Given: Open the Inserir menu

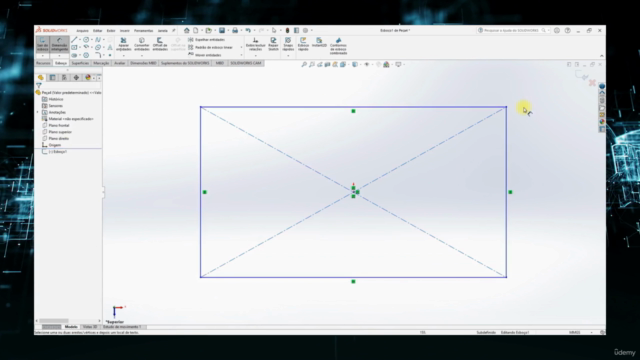Looking at the screenshot, I should (124, 31).
